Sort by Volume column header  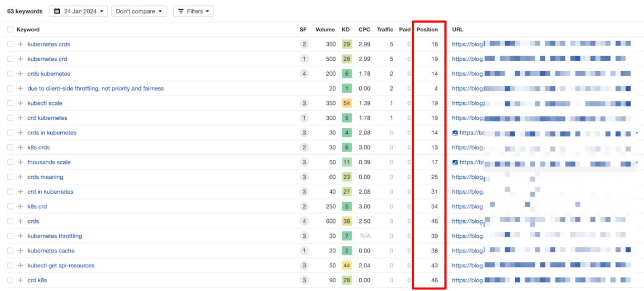(x=325, y=29)
